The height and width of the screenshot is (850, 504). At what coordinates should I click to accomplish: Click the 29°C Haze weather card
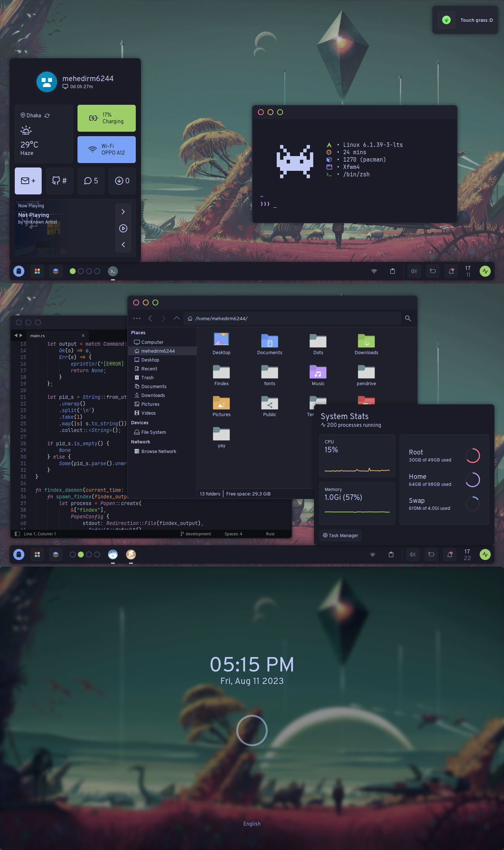(44, 134)
